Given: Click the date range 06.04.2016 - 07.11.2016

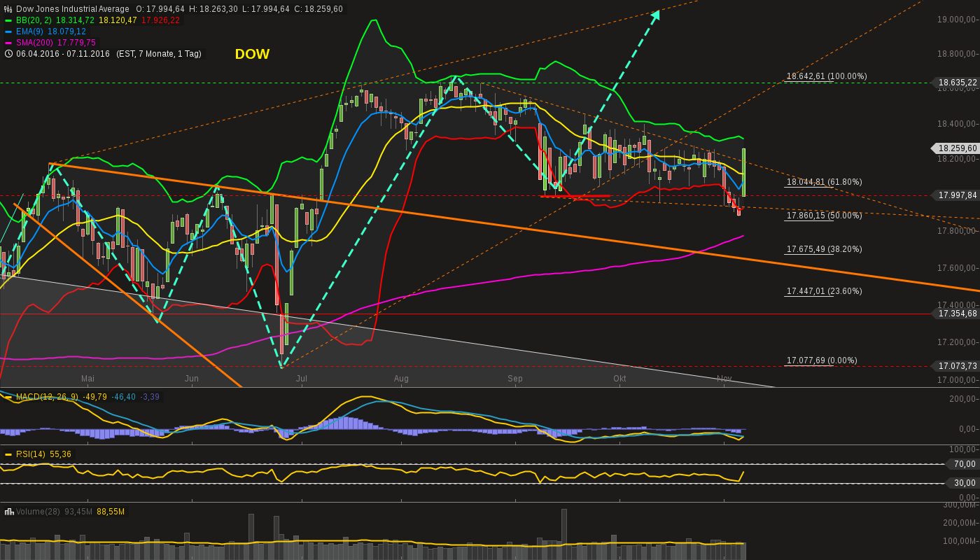Looking at the screenshot, I should coord(63,54).
